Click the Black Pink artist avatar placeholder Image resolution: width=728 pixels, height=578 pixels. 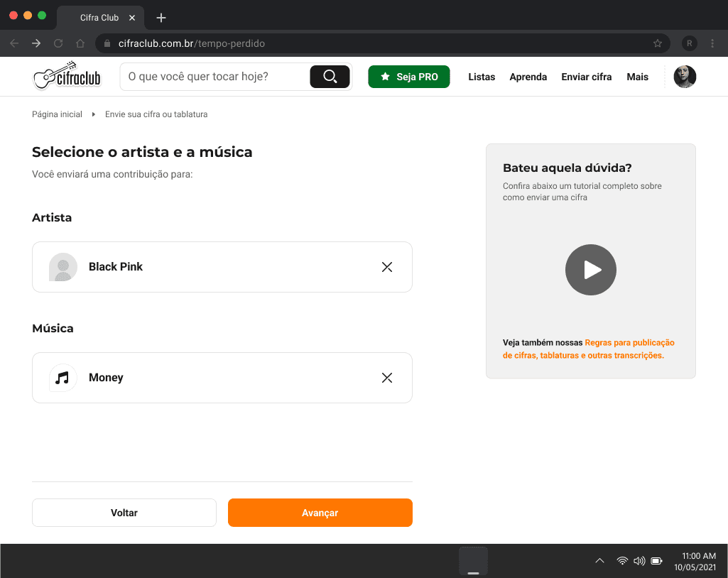pos(63,267)
